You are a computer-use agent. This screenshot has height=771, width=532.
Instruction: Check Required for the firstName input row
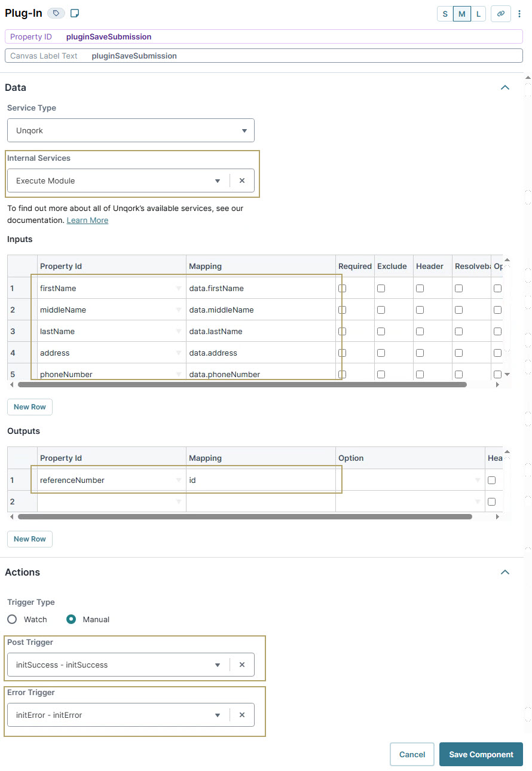(x=343, y=288)
